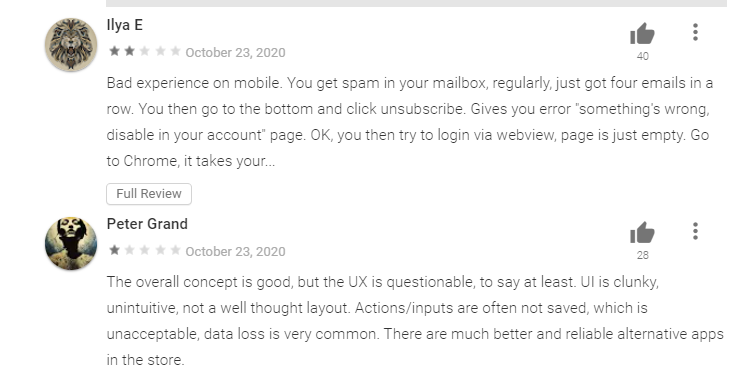This screenshot has height=371, width=755.
Task: Click the 40 helpful count
Action: point(643,56)
